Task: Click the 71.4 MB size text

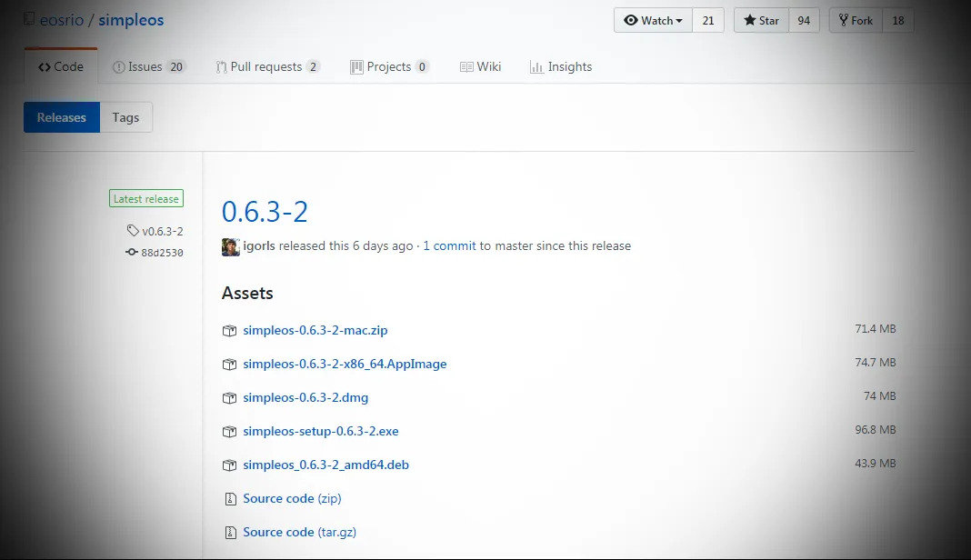Action: click(x=875, y=328)
